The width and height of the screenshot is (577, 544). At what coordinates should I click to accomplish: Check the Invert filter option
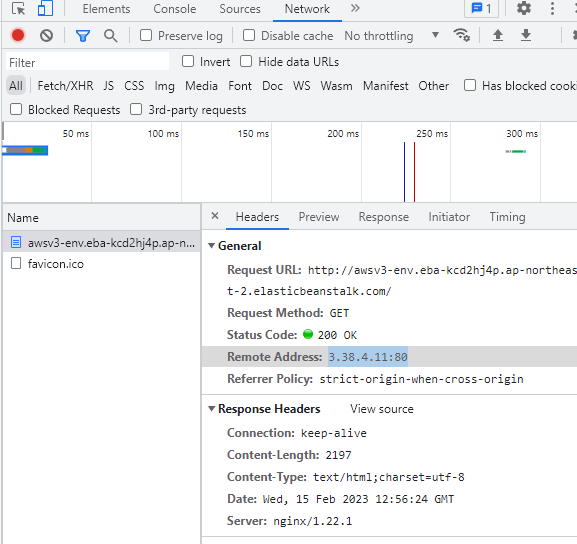(x=188, y=61)
